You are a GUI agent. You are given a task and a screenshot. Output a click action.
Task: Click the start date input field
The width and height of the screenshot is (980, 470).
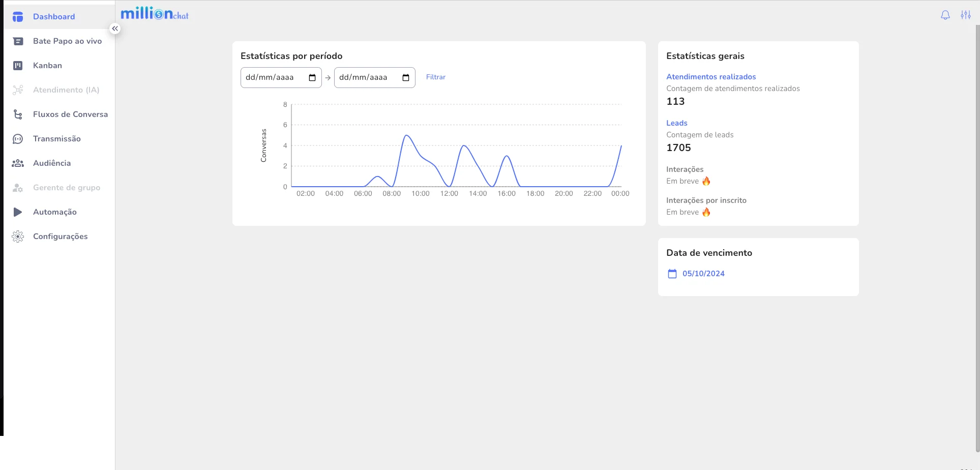[x=272, y=78]
